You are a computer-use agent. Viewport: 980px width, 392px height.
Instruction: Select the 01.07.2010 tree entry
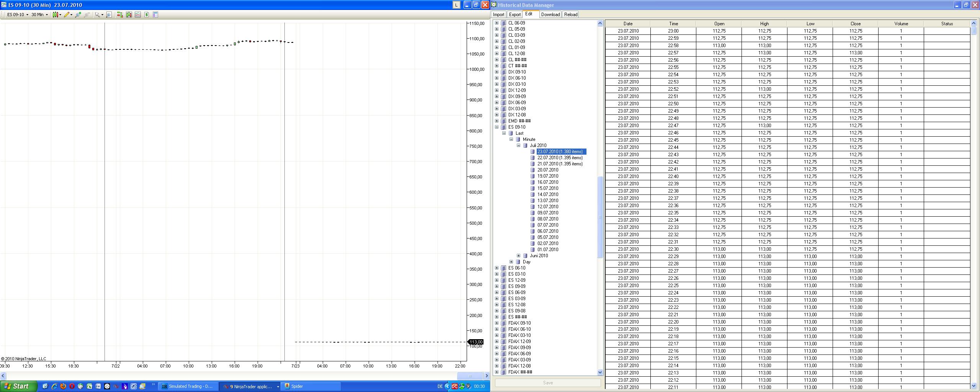point(548,250)
